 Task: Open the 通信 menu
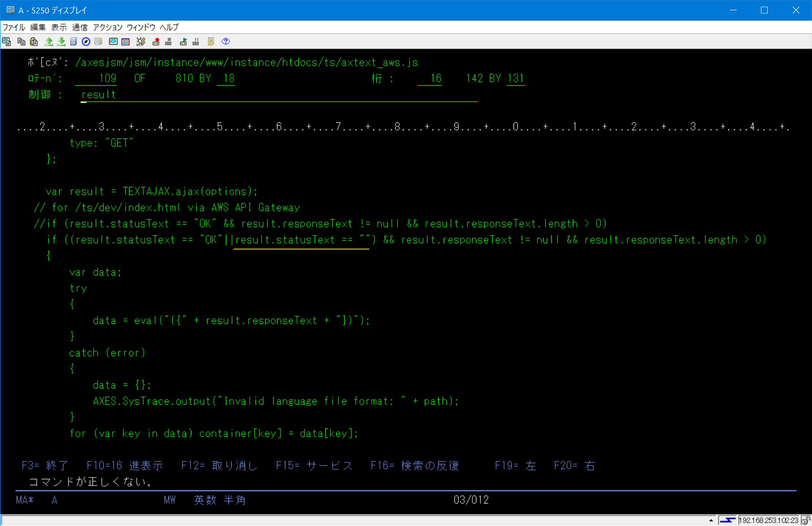(x=80, y=27)
